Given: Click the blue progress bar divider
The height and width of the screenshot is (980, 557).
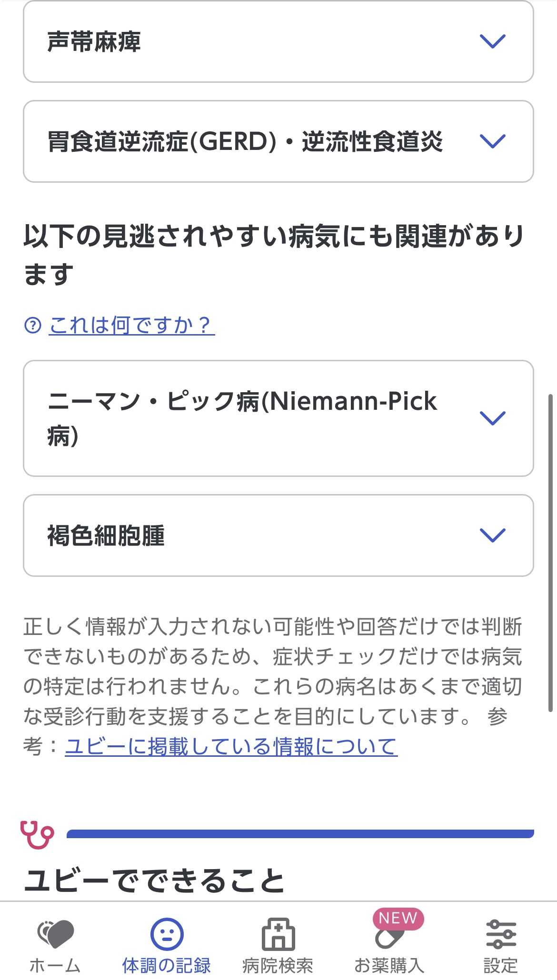Looking at the screenshot, I should coord(300,833).
